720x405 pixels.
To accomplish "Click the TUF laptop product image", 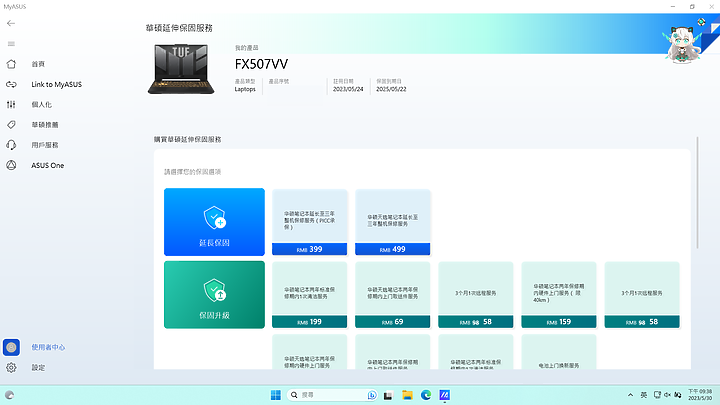I will (181, 69).
